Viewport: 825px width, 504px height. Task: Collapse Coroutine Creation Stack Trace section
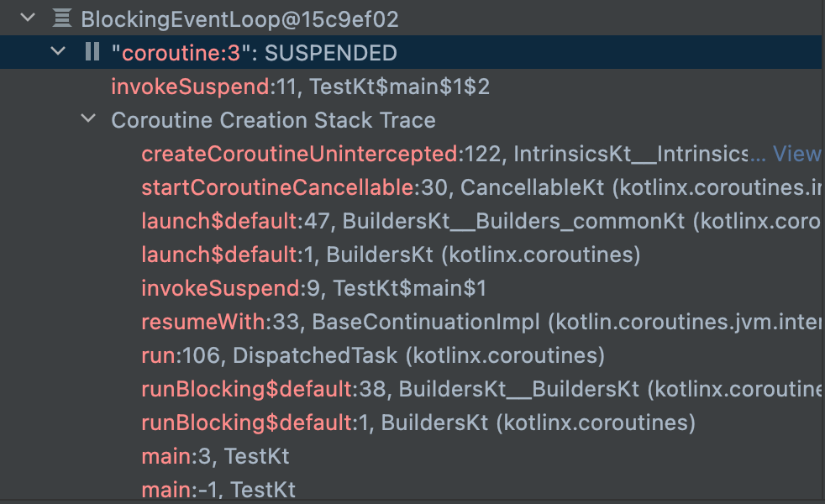click(88, 118)
